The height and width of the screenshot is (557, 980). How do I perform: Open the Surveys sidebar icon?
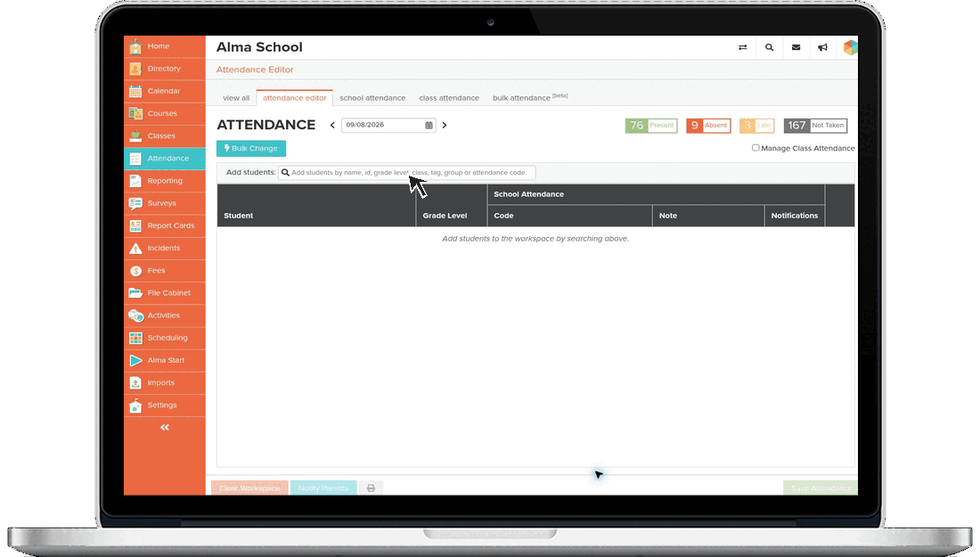[135, 204]
